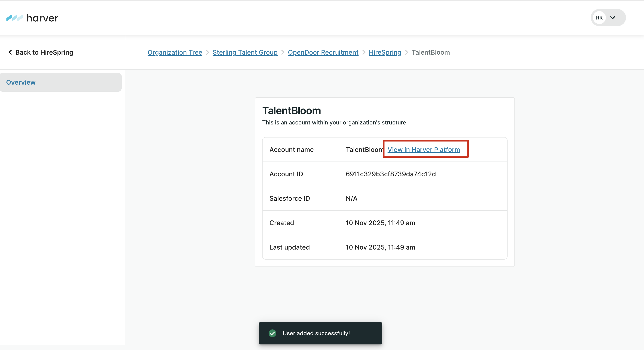Click chevron separator after HireSpring breadcrumb
Screen dimensions: 644x350
pyautogui.click(x=406, y=52)
